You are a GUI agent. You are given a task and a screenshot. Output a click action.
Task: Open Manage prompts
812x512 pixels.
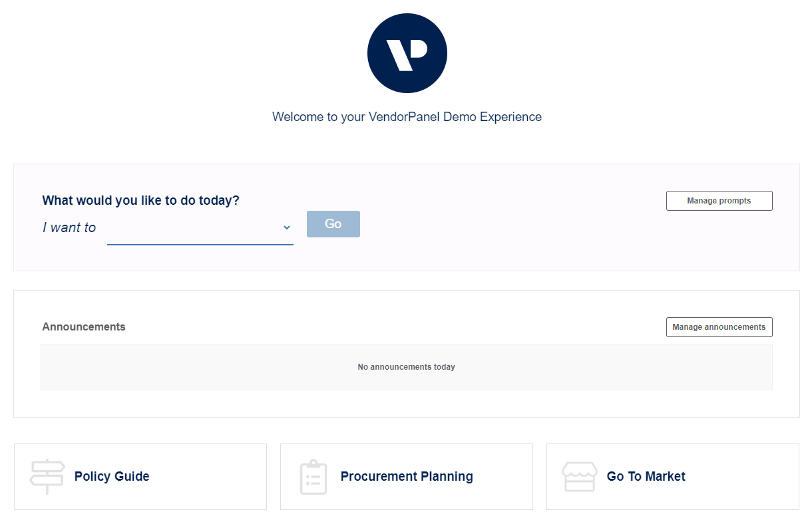[x=719, y=201]
